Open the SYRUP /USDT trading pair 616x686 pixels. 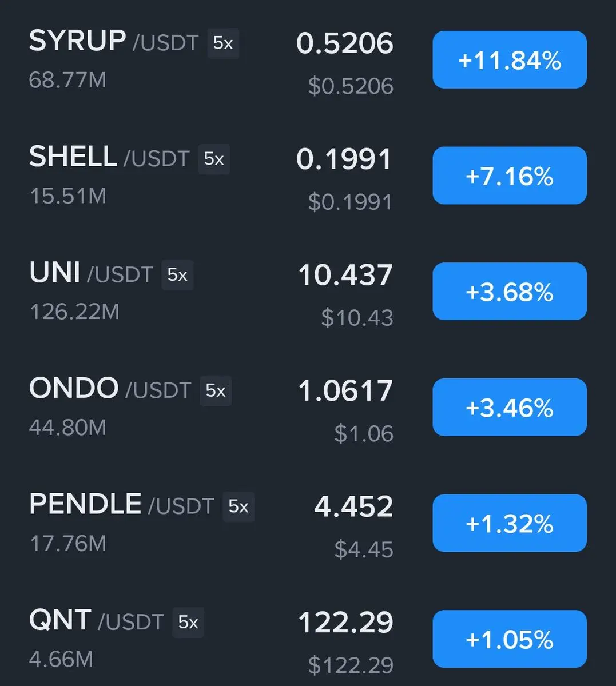click(x=114, y=42)
